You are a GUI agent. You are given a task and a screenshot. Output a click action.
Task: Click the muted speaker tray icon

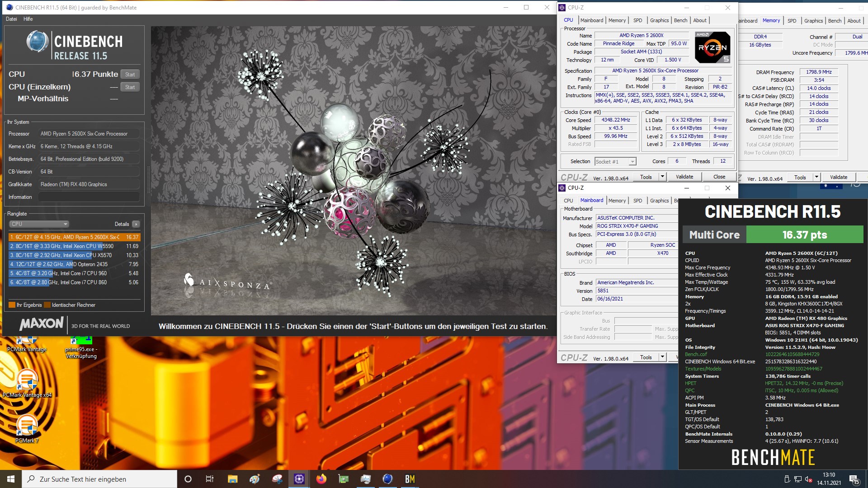[808, 479]
